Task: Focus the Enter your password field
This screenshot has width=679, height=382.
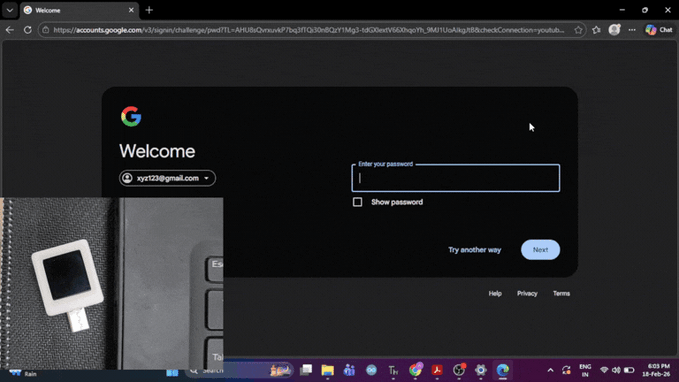Action: 456,178
